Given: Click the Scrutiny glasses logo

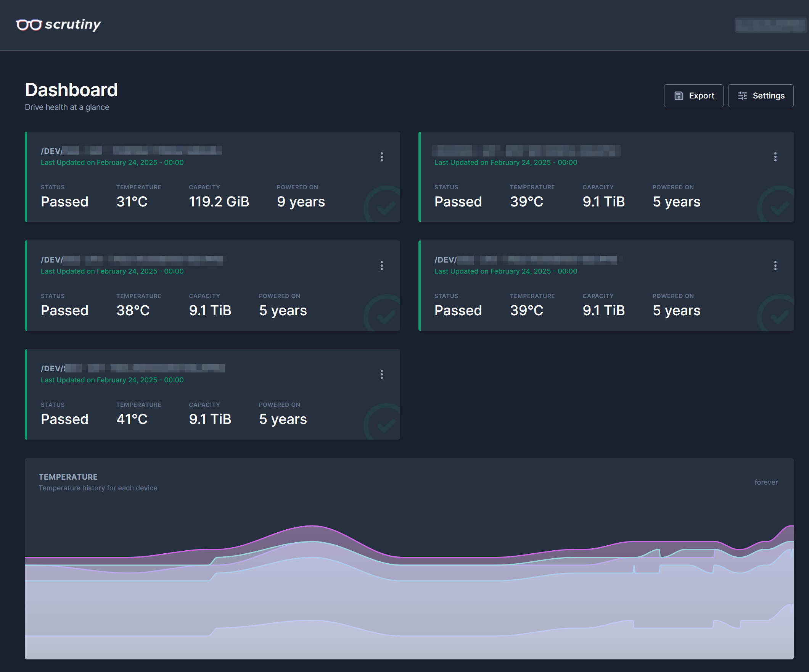Looking at the screenshot, I should 29,25.
